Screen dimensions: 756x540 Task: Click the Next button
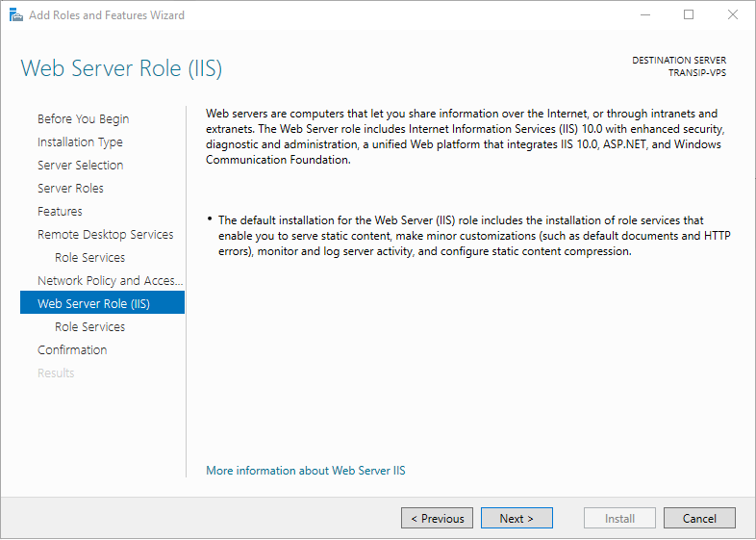pos(517,518)
